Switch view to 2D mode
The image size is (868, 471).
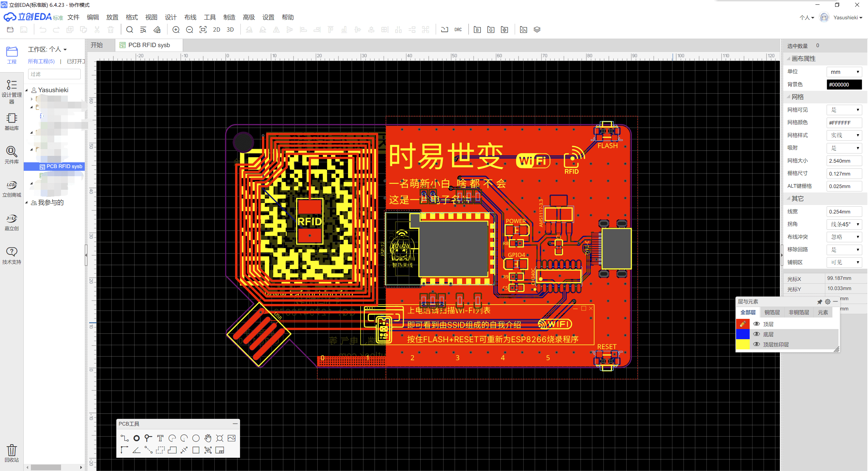tap(217, 30)
